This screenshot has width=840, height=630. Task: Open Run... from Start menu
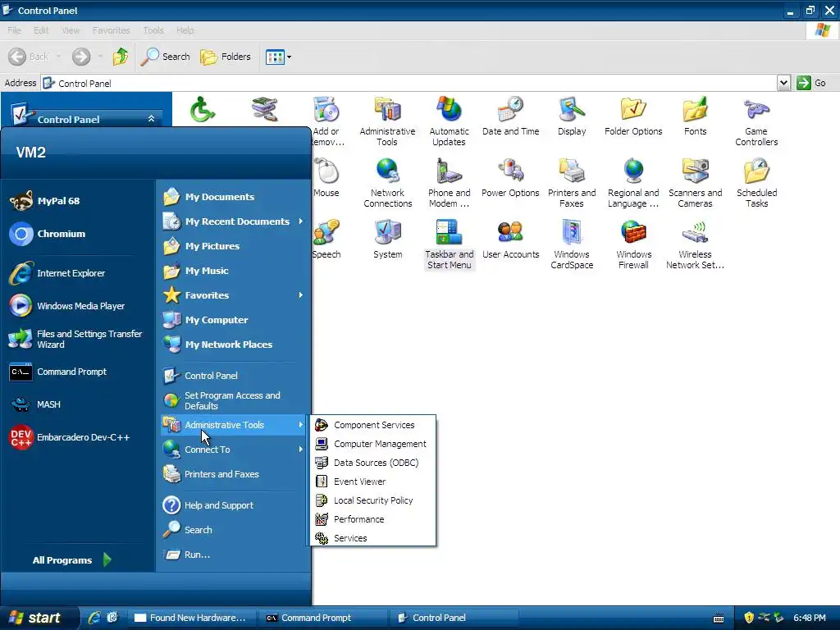point(234,555)
